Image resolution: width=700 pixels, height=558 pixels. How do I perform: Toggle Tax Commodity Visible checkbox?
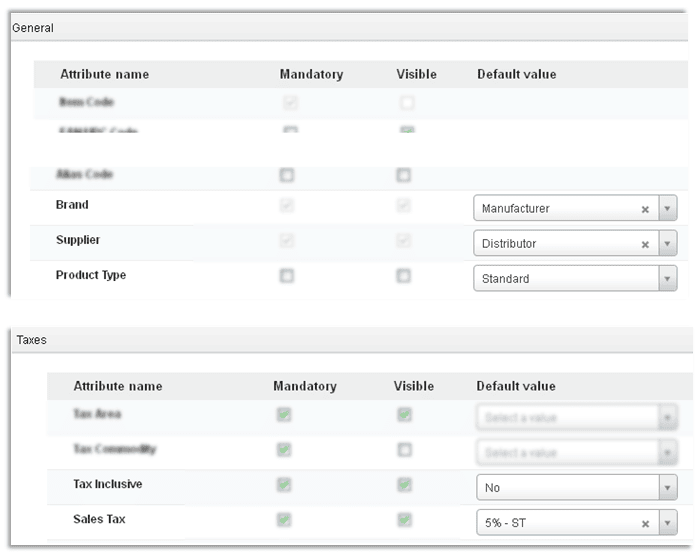(x=404, y=450)
